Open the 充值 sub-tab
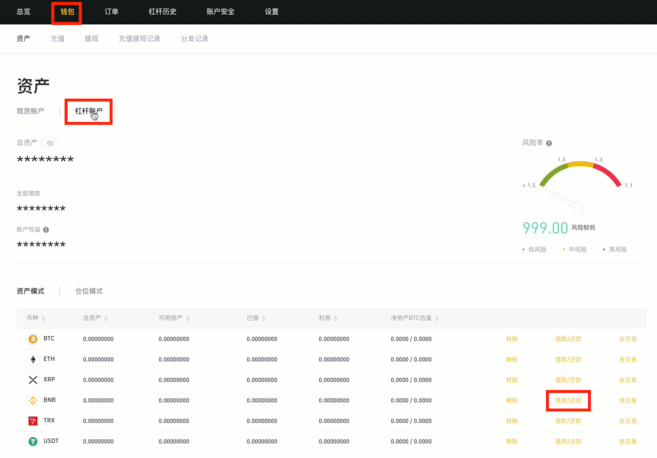This screenshot has height=458, width=657. [x=57, y=39]
